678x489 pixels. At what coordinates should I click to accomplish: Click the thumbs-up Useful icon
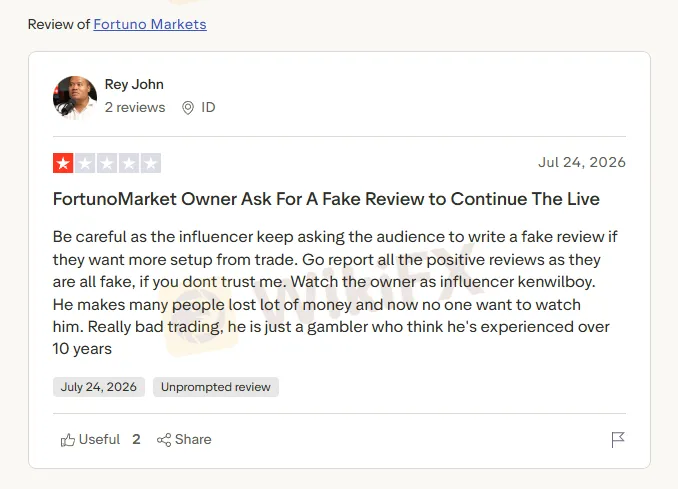pos(67,440)
